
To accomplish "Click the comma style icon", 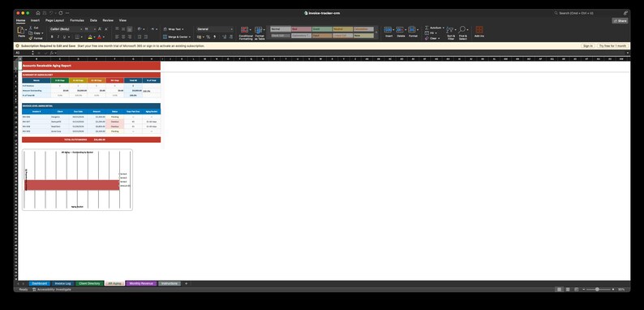I will (x=214, y=37).
